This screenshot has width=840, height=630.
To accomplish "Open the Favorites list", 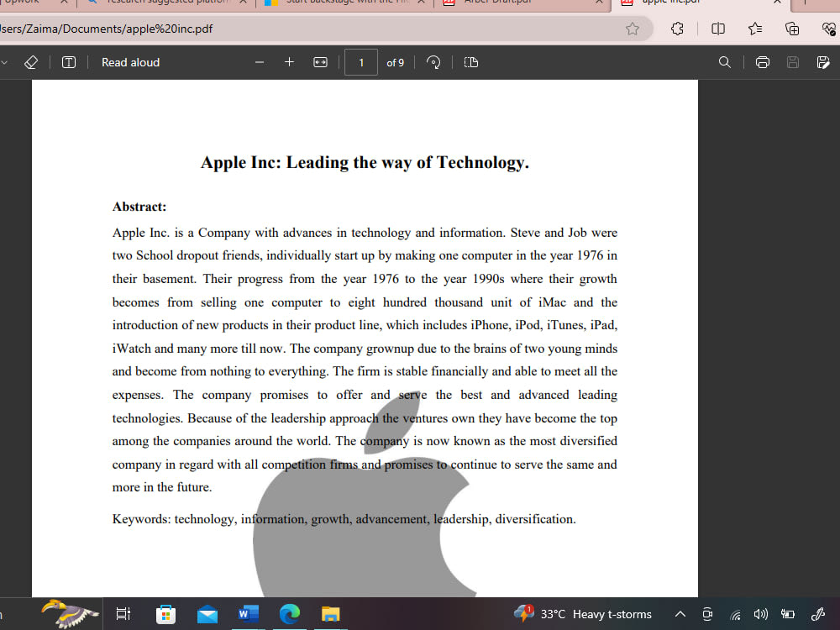I will pyautogui.click(x=755, y=29).
